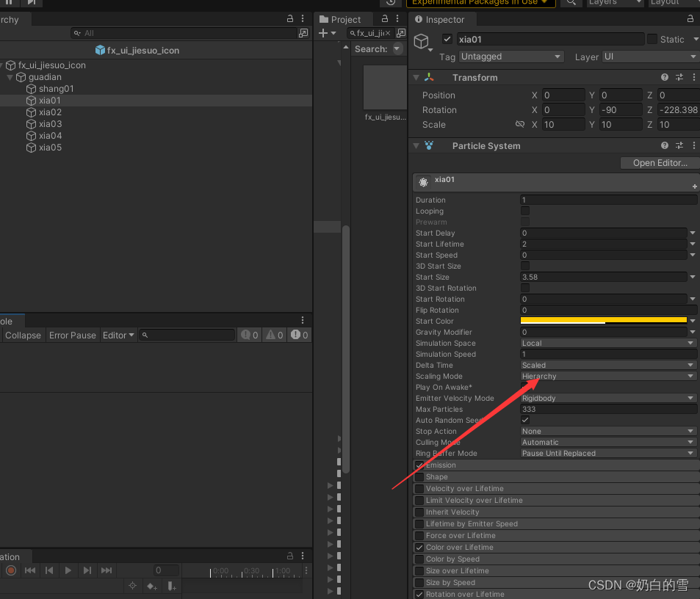Click the Experimental Packages In Use banner
Viewport: 700px width, 599px height.
point(480,3)
